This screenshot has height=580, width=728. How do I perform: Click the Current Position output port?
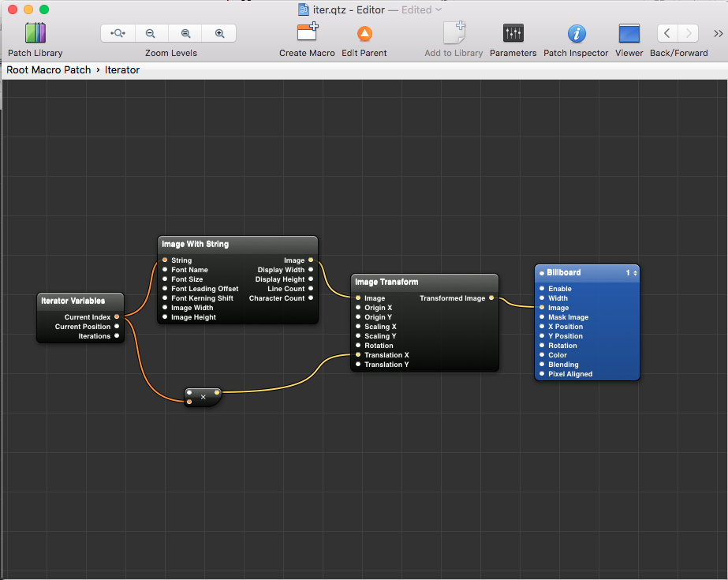tap(117, 327)
